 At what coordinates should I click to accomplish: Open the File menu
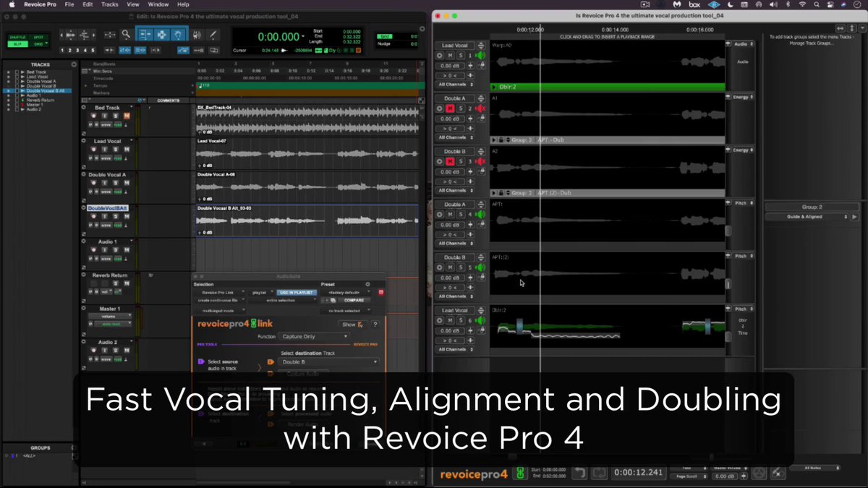click(69, 4)
